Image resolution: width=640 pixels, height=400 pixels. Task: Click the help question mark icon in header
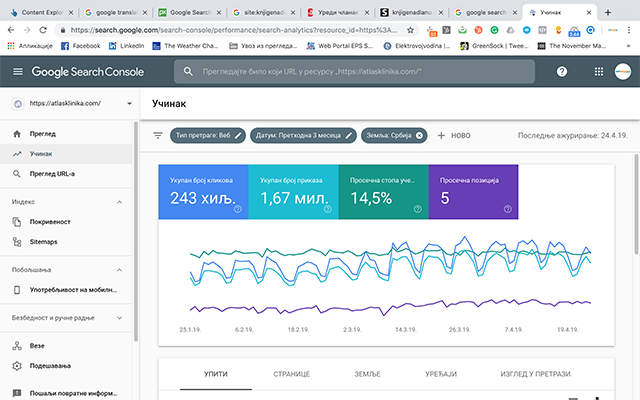[562, 72]
